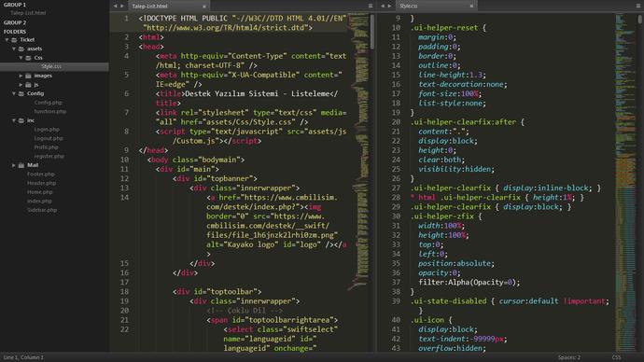The width and height of the screenshot is (644, 362).
Task: Change CSS syntax in status bar
Action: (616, 357)
